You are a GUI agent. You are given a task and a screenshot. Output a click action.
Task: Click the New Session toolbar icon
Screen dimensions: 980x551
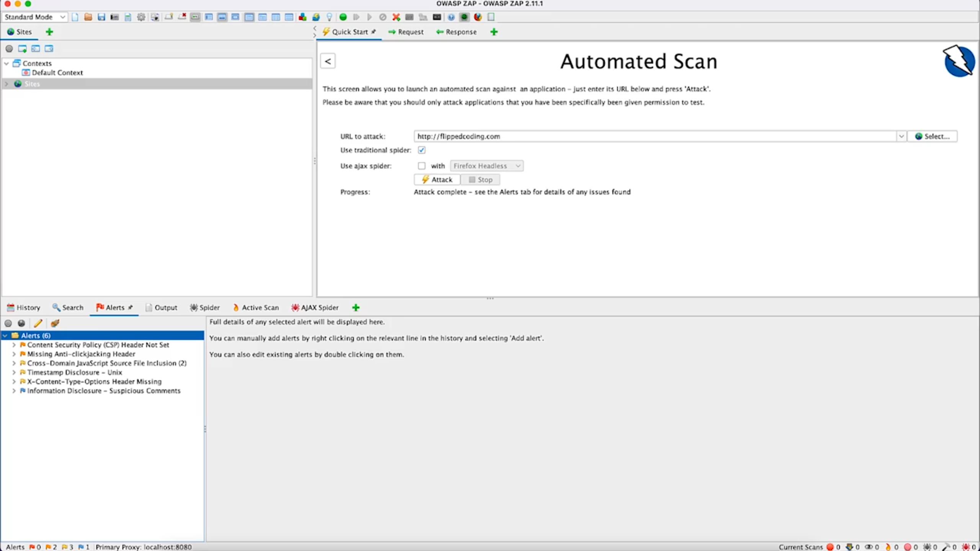(x=75, y=17)
